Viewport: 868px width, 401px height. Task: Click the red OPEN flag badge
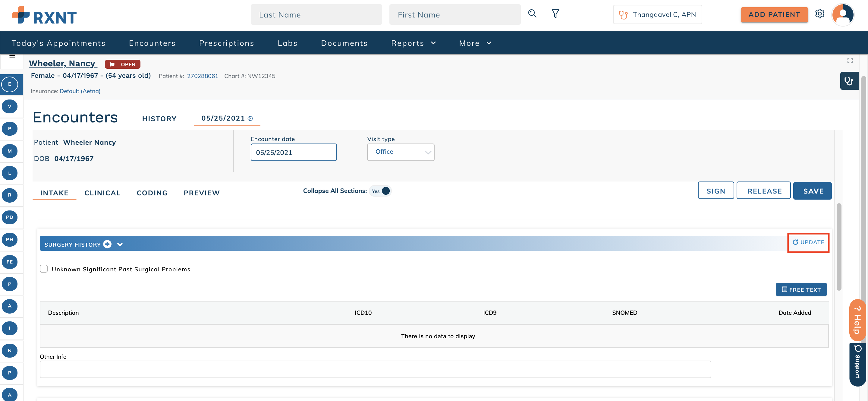click(x=122, y=64)
